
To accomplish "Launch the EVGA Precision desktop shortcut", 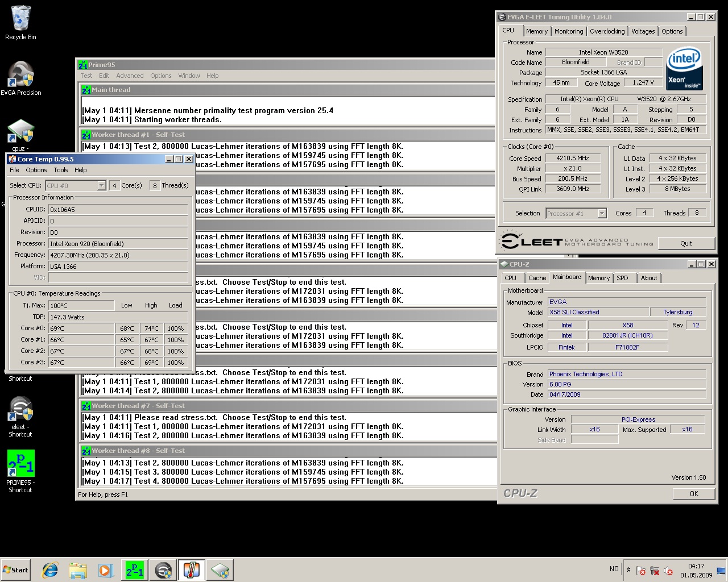I will click(20, 78).
